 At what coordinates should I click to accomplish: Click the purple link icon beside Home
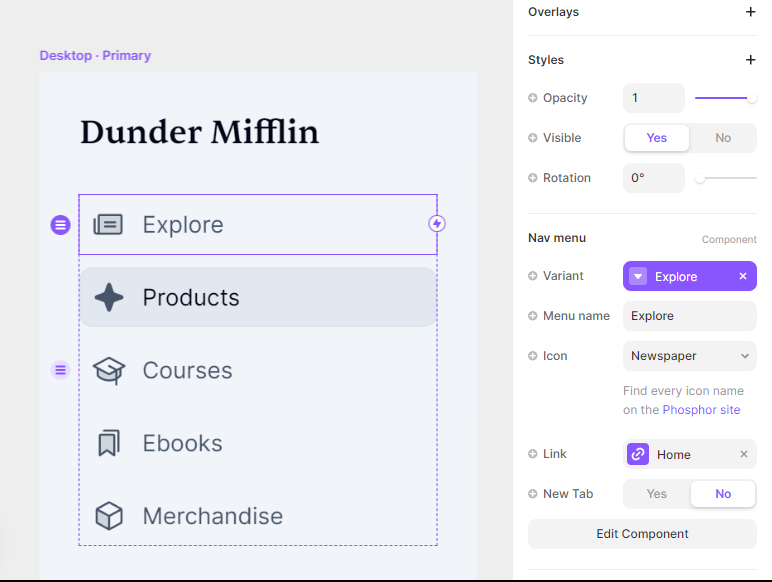[638, 453]
